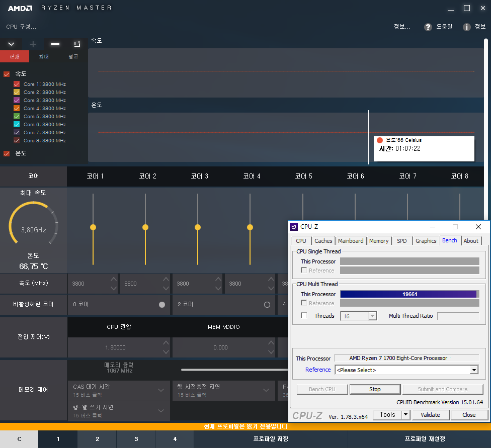Toggle Core 5 graph checkbox

click(x=17, y=116)
